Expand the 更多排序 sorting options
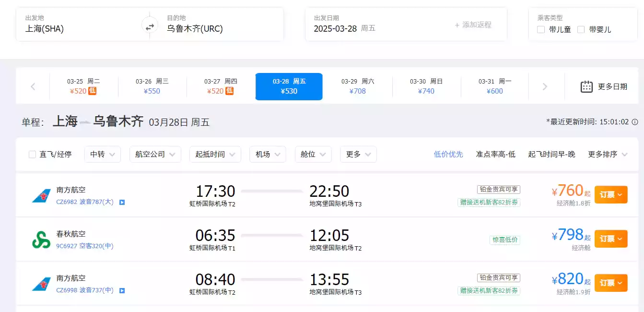 point(608,155)
